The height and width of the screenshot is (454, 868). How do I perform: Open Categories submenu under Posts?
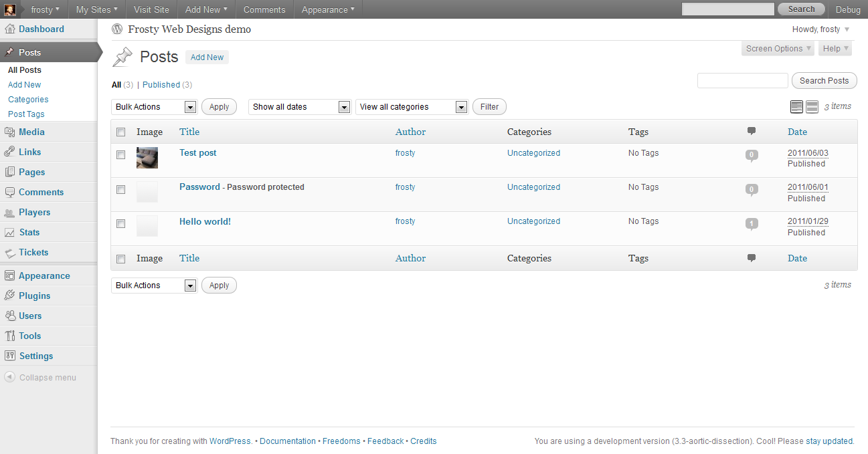(28, 100)
